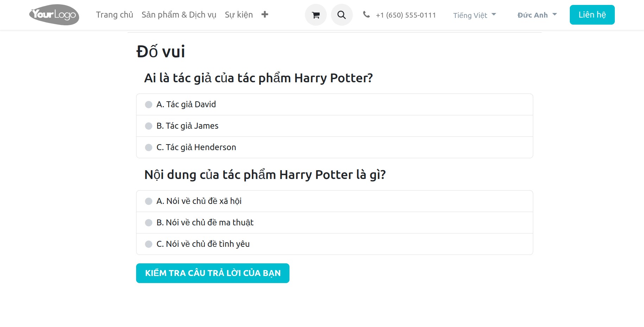Viewport: 644px width, 327px height.
Task: Select answer A. Tác giả David
Action: tap(334, 104)
